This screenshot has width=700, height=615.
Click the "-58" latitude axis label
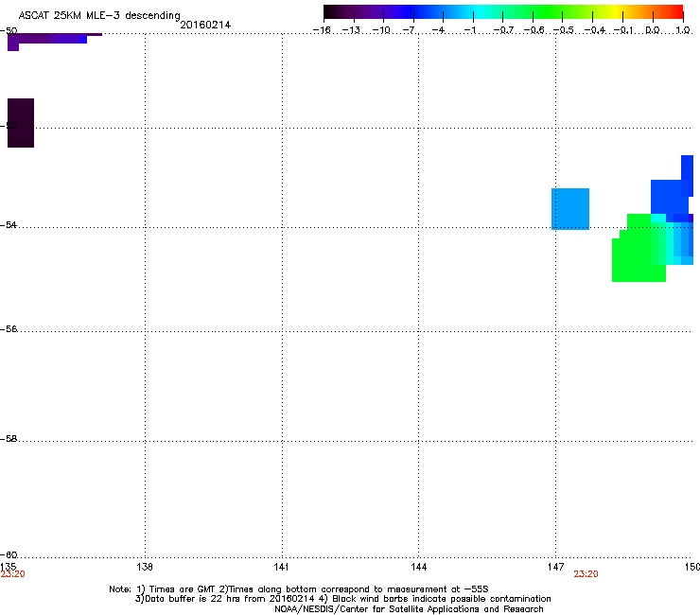9,439
